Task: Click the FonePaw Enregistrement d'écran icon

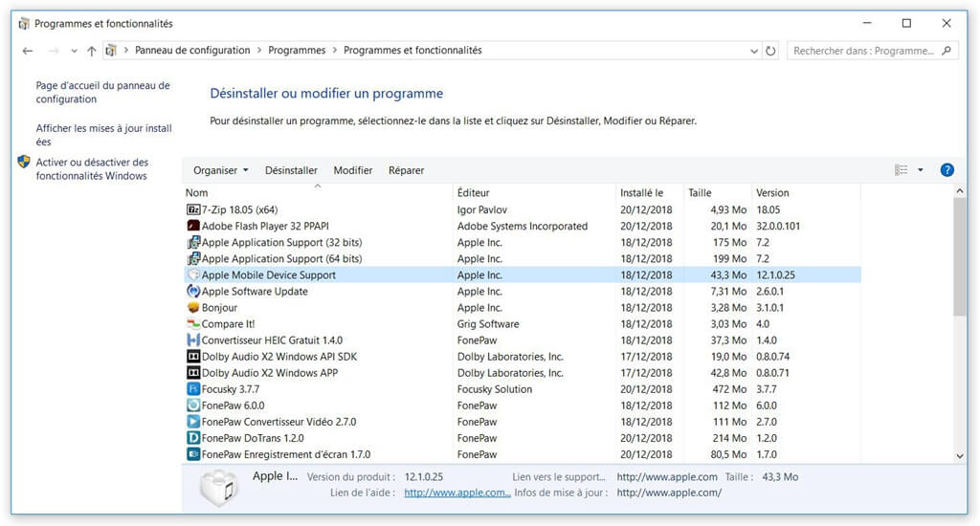Action: 193,454
